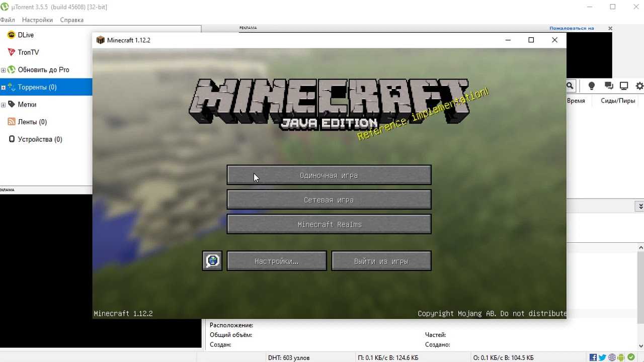Viewport: 644px width, 362px height.
Task: Select Устройства (0) in the sidebar
Action: click(40, 139)
